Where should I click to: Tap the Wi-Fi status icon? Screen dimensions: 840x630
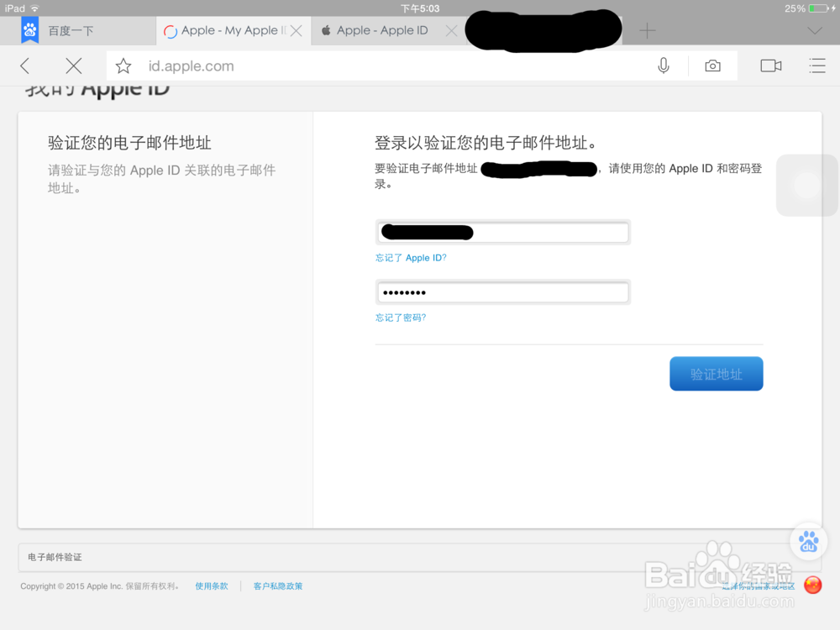34,8
